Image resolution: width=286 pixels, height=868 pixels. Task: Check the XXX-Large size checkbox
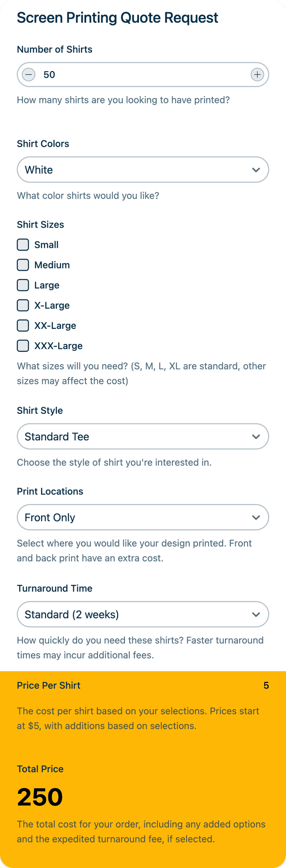coord(23,346)
